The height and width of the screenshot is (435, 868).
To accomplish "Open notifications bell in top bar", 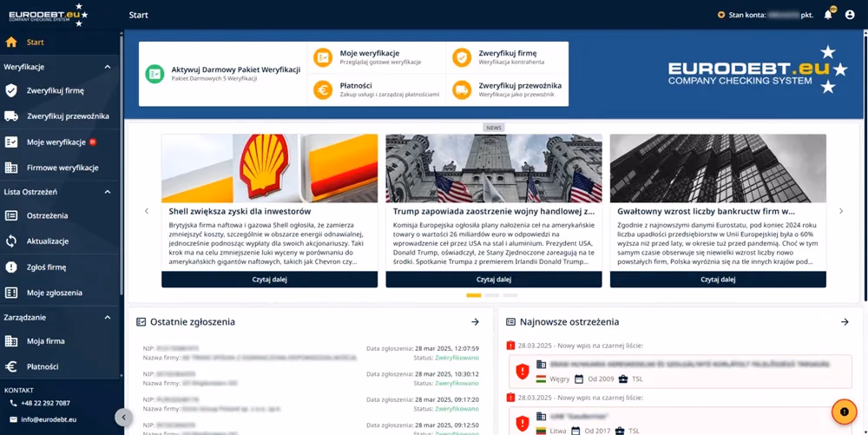I will click(828, 15).
